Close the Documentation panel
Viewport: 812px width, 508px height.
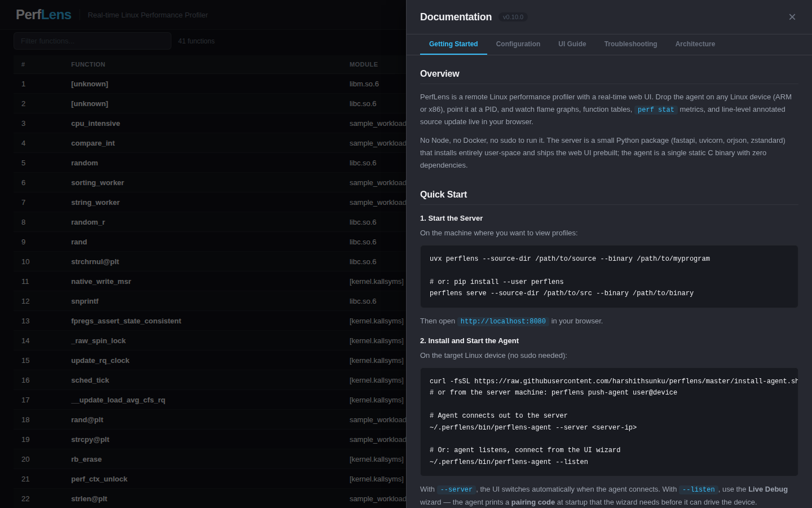(x=792, y=17)
